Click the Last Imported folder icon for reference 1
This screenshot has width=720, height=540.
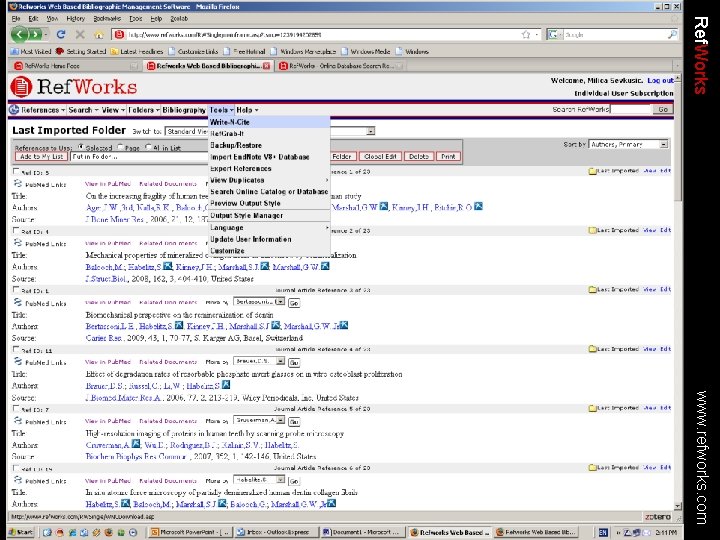tap(592, 171)
